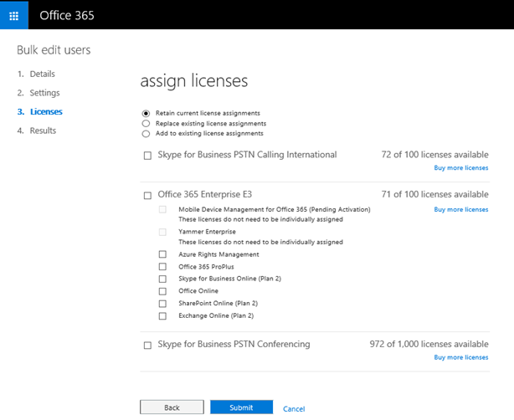This screenshot has width=514, height=420.
Task: Select Add to existing license assignments
Action: click(146, 134)
